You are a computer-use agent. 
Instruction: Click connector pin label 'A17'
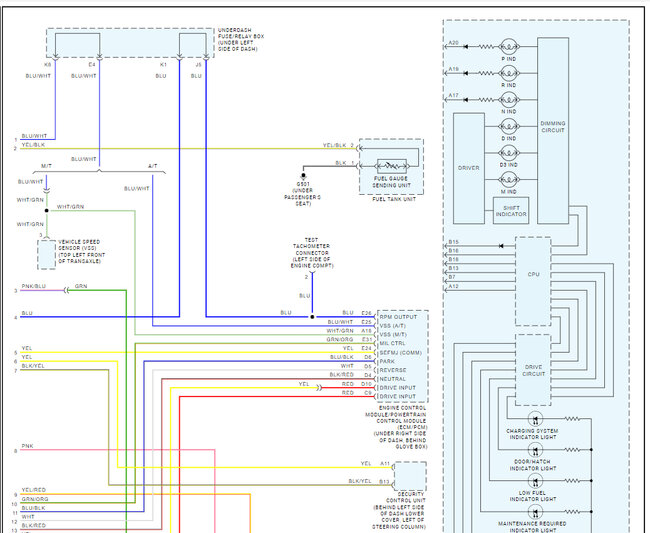click(454, 95)
